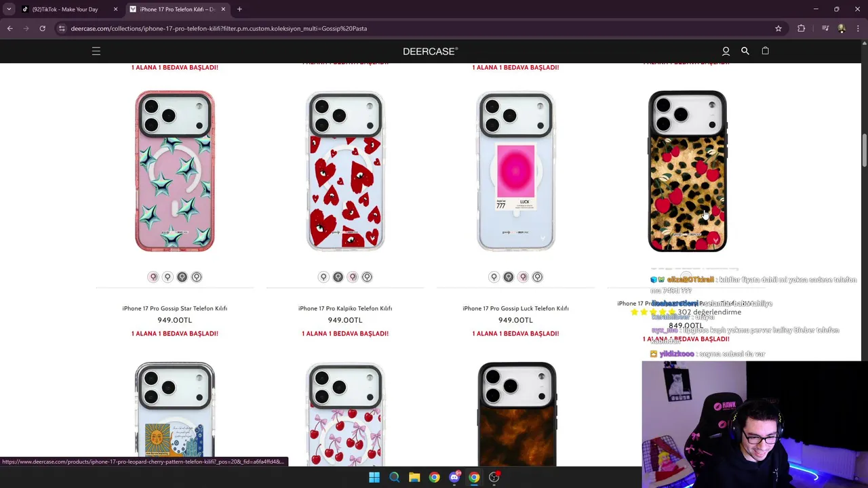Click the 949.00TL price under Gossip Star
This screenshot has height=488, width=868.
pos(174,320)
